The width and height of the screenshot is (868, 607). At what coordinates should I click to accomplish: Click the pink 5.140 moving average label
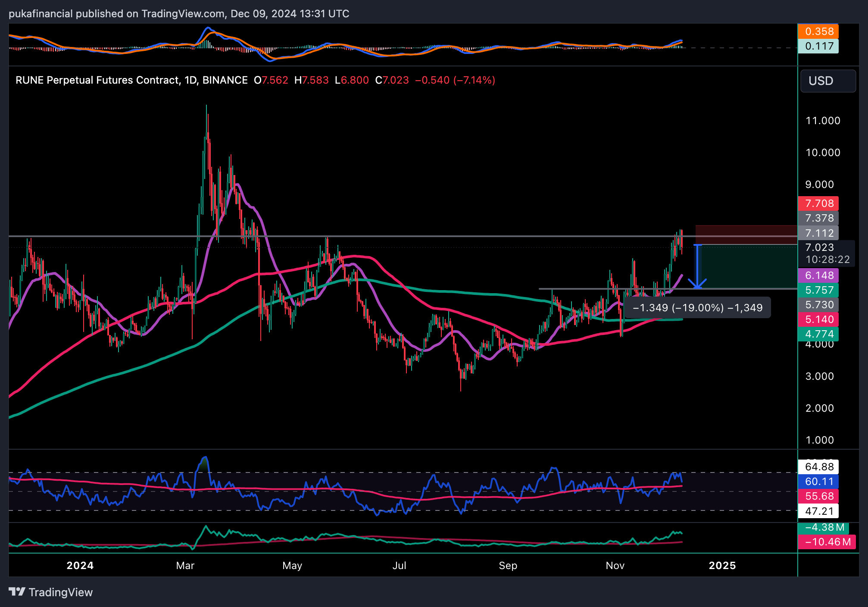[x=818, y=319]
